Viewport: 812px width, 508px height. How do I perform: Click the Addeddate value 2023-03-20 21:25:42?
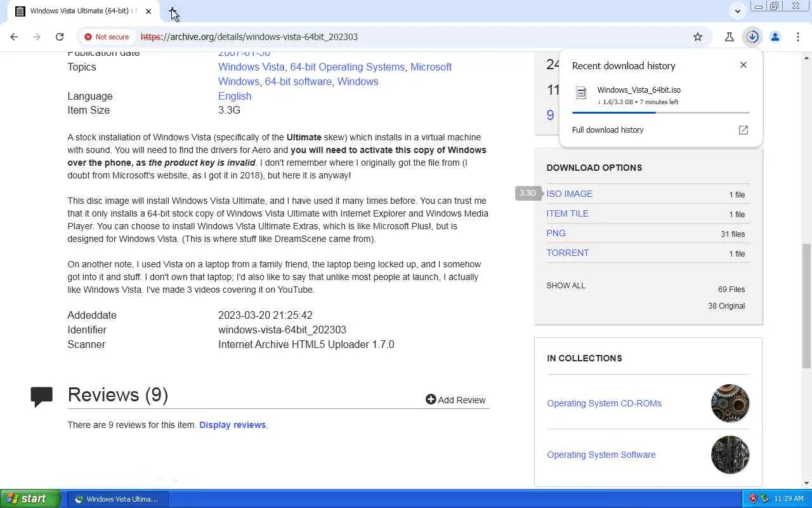(x=265, y=316)
